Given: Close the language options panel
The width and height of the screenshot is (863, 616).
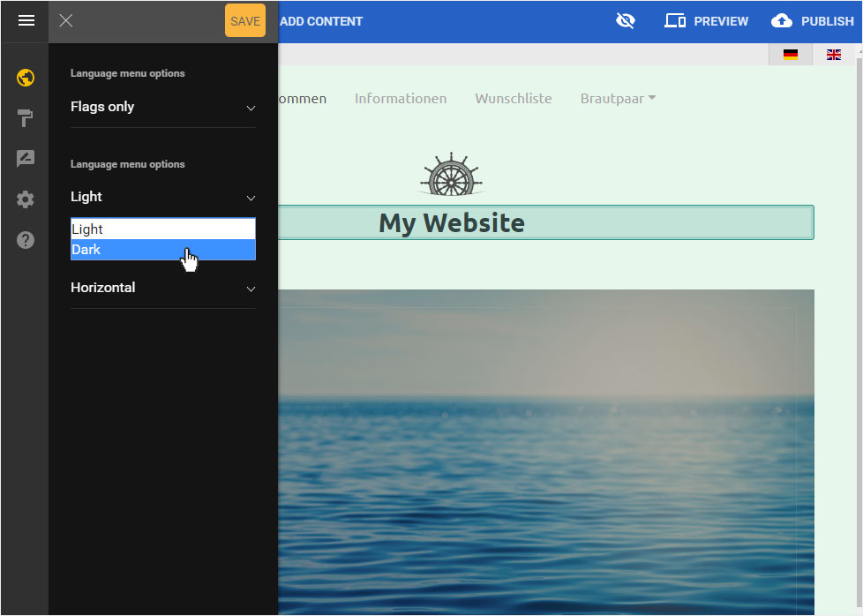Looking at the screenshot, I should click(66, 21).
